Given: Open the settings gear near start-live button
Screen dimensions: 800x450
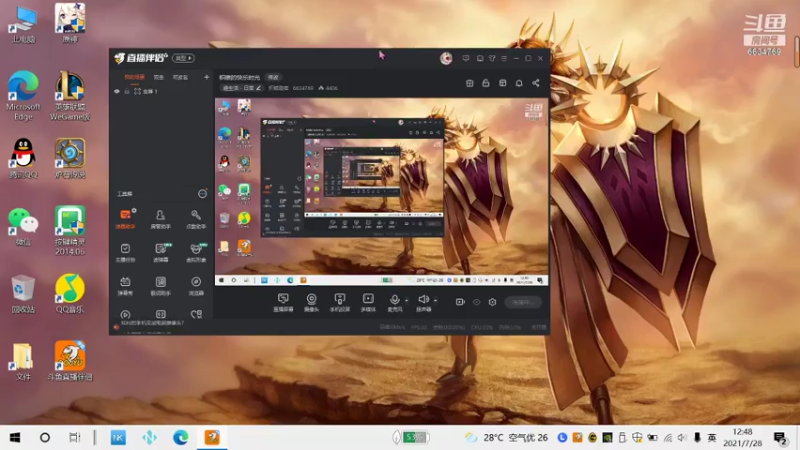Looking at the screenshot, I should [492, 302].
